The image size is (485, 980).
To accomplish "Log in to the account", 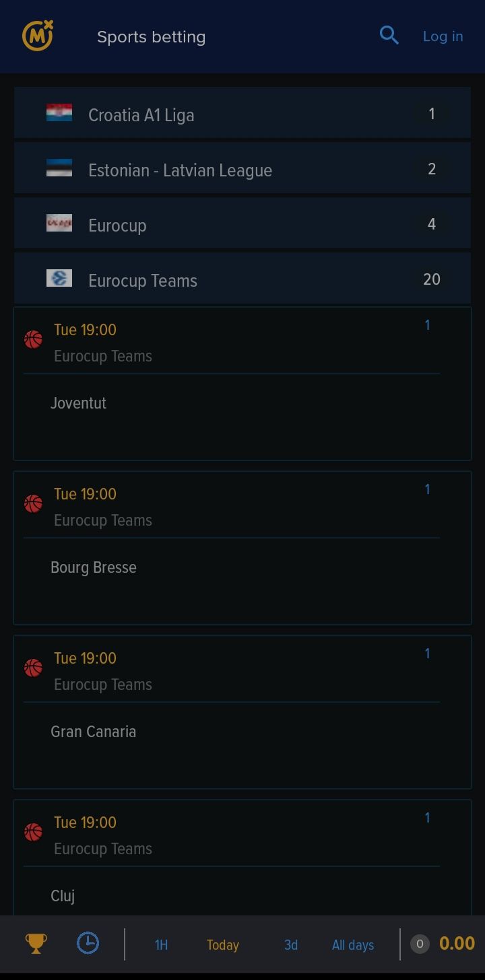I will tap(443, 36).
